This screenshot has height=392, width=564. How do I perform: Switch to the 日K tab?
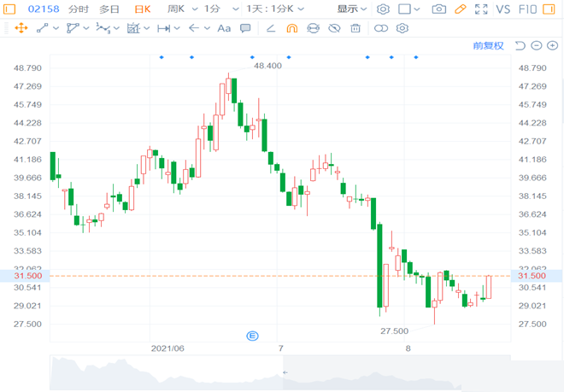point(143,9)
